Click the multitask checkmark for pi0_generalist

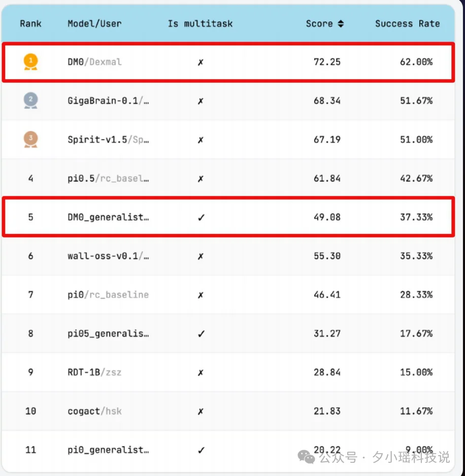(x=201, y=450)
